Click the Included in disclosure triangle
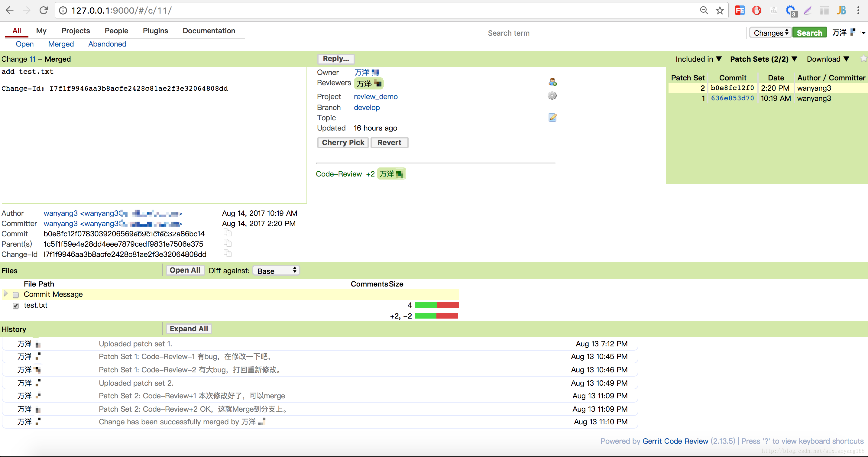 (x=719, y=59)
